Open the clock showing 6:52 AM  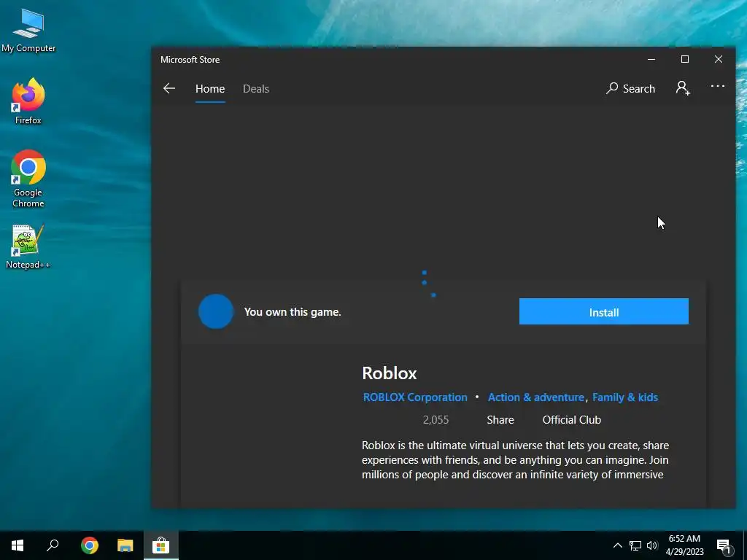pyautogui.click(x=684, y=545)
